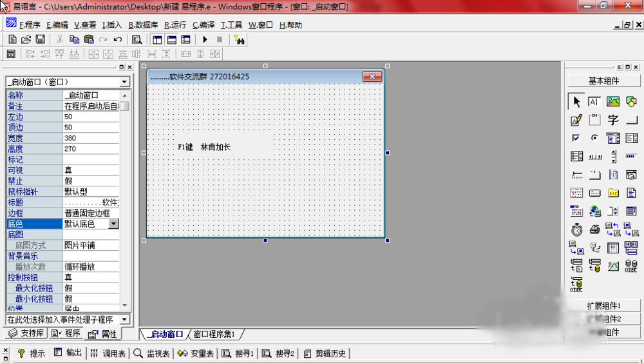This screenshot has height=363, width=644.
Task: Select the 底图方式 value 图片平铺
Action: [91, 246]
